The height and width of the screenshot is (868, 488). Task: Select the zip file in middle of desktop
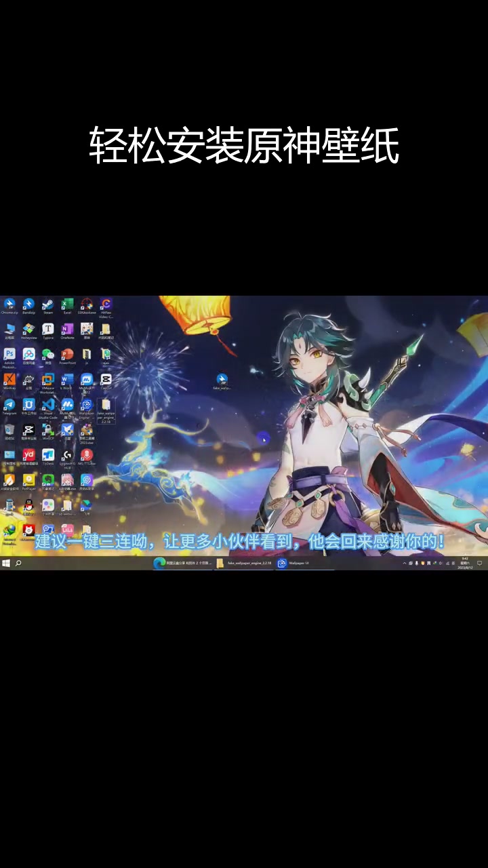[x=222, y=382]
